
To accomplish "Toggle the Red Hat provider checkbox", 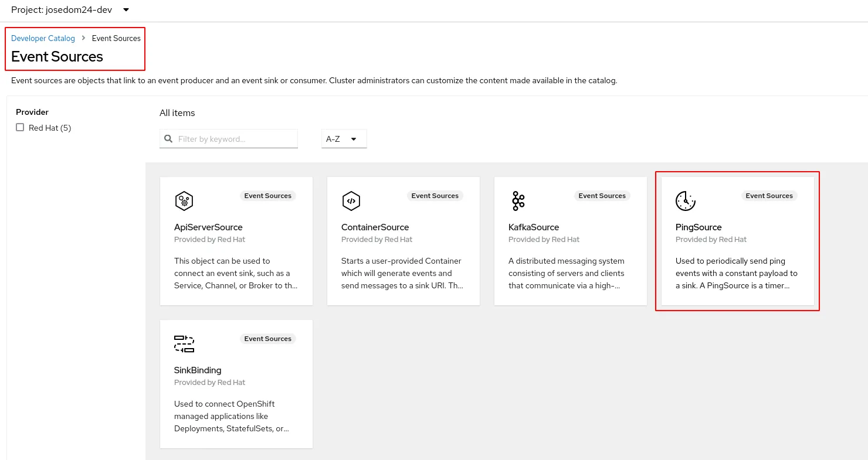I will pos(20,127).
